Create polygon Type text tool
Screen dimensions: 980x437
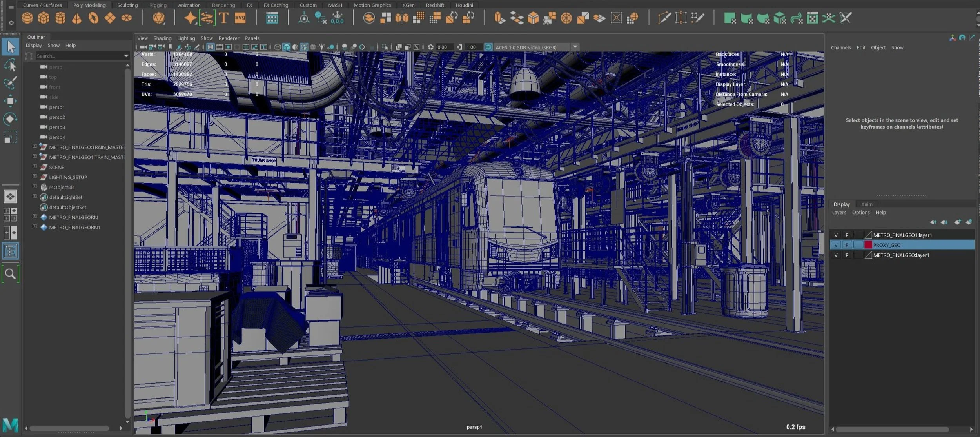(x=223, y=18)
